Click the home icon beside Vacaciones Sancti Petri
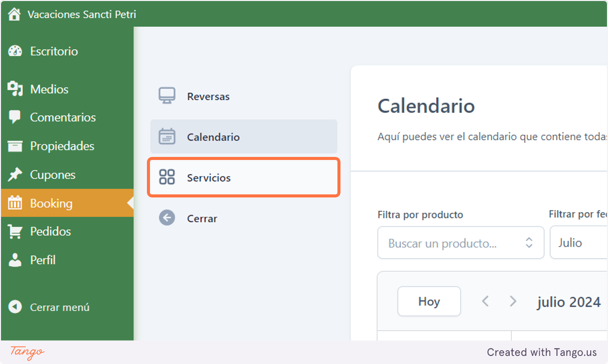This screenshot has height=364, width=608. [14, 14]
